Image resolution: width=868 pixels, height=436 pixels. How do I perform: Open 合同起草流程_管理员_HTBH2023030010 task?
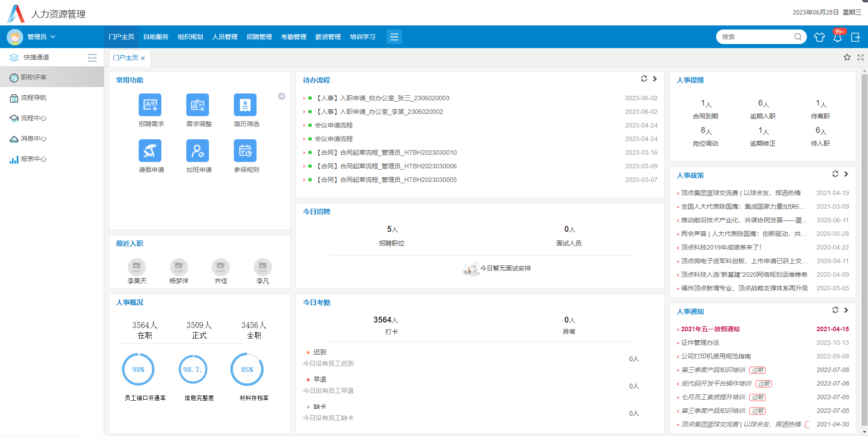point(386,152)
